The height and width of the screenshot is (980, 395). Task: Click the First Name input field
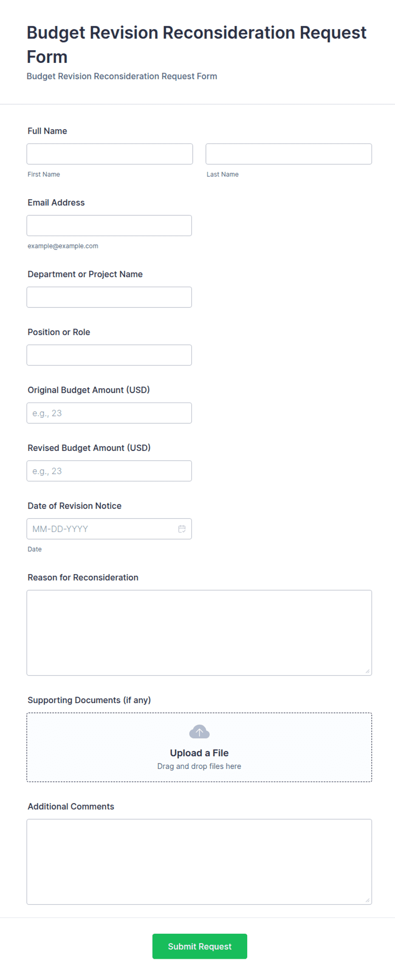110,154
